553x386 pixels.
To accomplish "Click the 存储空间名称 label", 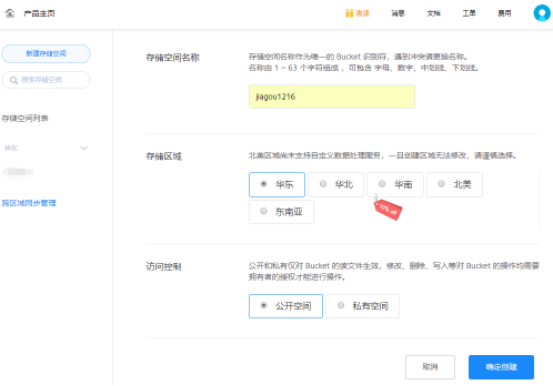I will pos(173,58).
